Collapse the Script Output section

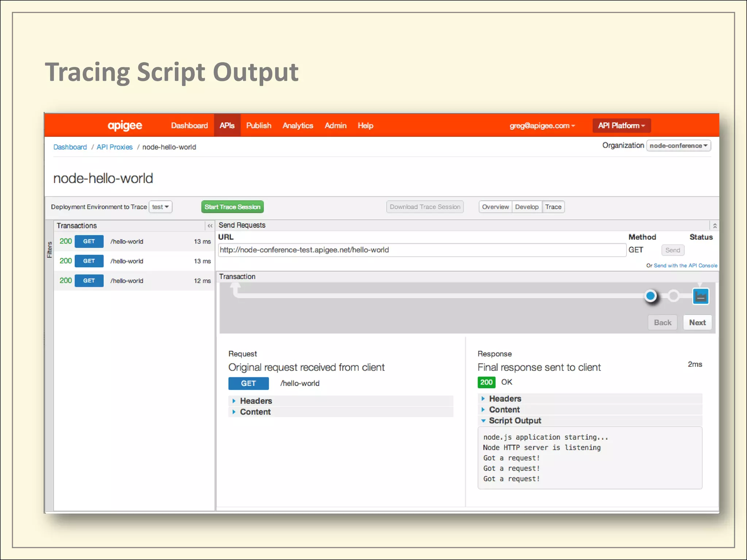coord(590,421)
